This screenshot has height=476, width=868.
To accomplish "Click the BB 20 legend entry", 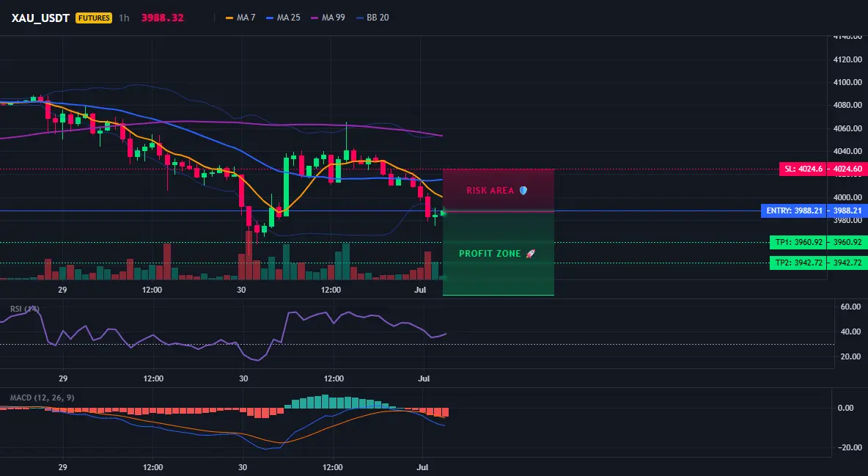I will coord(372,18).
